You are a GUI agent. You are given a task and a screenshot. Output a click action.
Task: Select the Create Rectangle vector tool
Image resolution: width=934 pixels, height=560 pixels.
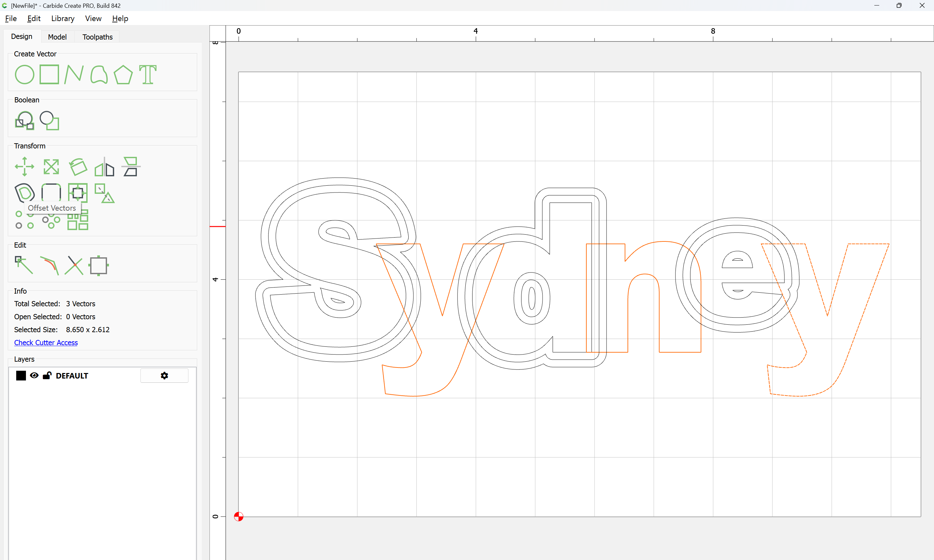pyautogui.click(x=49, y=74)
